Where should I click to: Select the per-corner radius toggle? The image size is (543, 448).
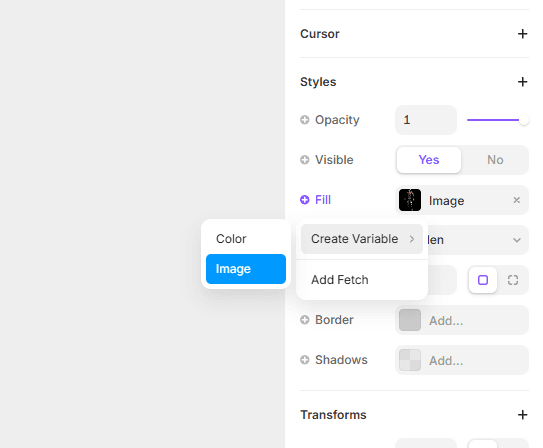(513, 280)
